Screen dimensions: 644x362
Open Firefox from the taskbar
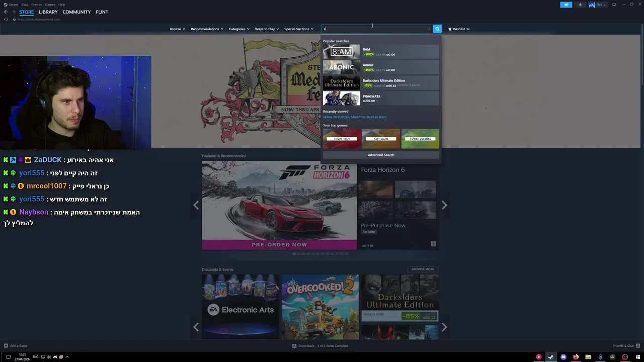pyautogui.click(x=576, y=357)
